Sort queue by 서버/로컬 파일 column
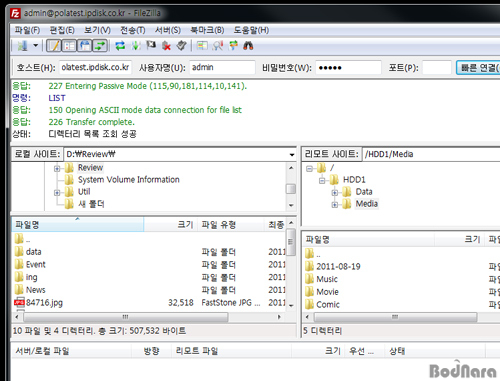The image size is (500, 381). (71, 351)
